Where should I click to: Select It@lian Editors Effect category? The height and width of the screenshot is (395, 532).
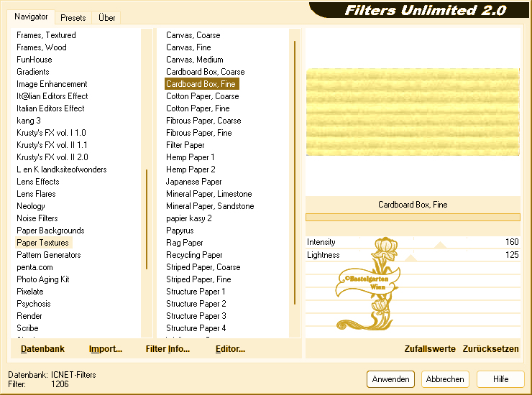point(52,96)
